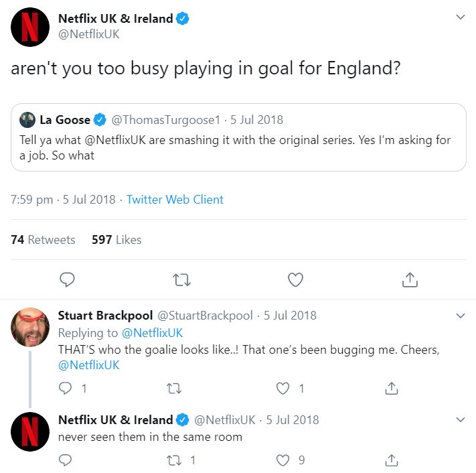Open the Twitter Web Client link

175,200
